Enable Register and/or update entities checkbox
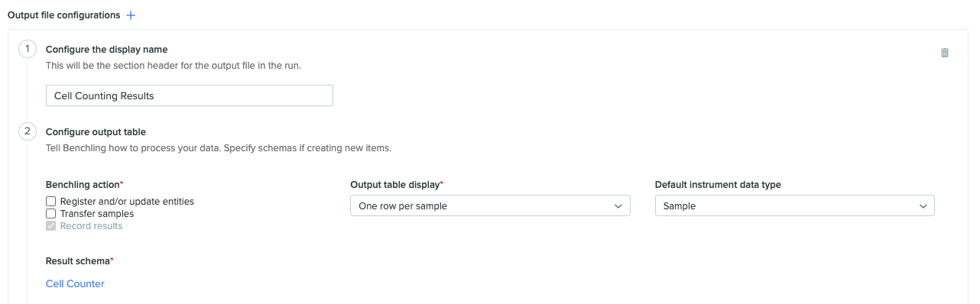 (51, 202)
